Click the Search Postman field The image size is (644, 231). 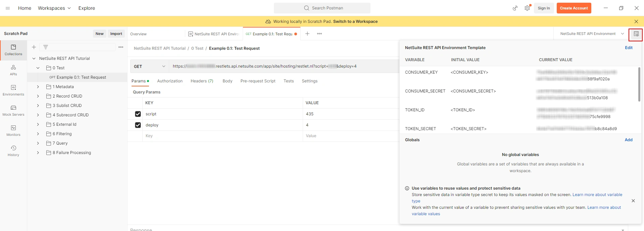tap(322, 8)
